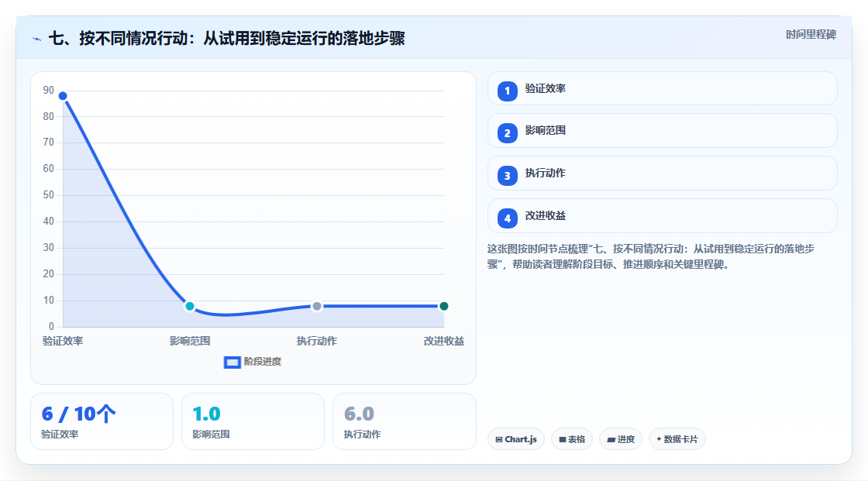Click the x-axis label 影响范围
Image resolution: width=868 pixels, height=481 pixels.
[190, 341]
